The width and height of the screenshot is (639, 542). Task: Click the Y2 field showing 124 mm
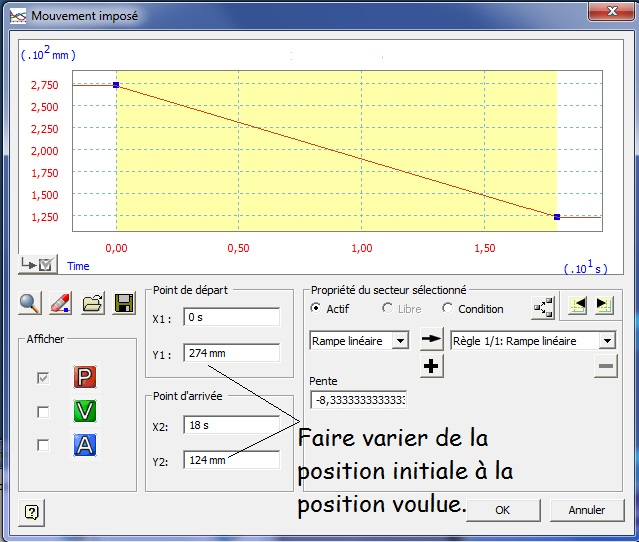[231, 460]
